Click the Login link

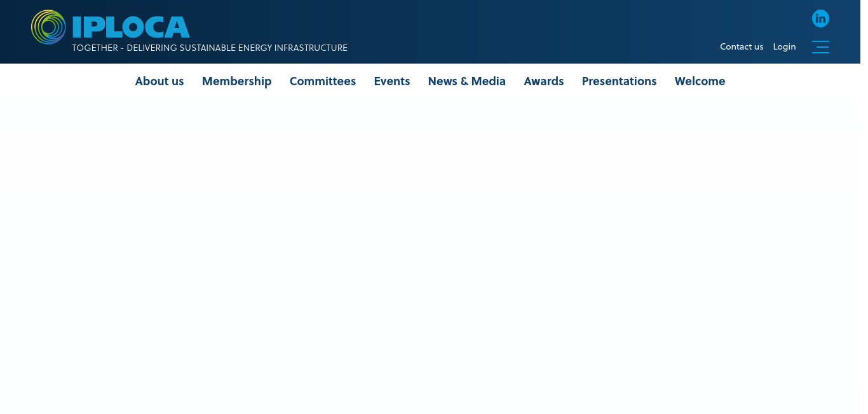coord(784,46)
